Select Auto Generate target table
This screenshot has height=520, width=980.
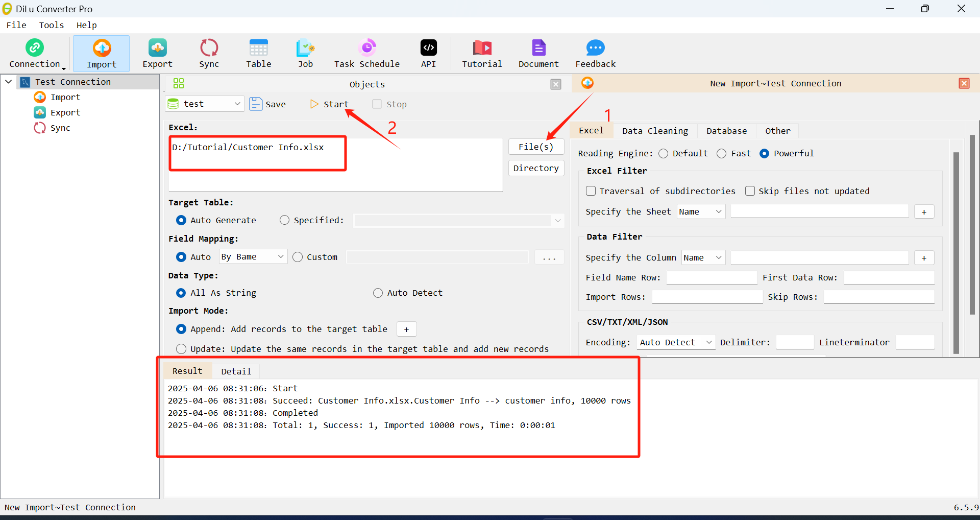(181, 220)
